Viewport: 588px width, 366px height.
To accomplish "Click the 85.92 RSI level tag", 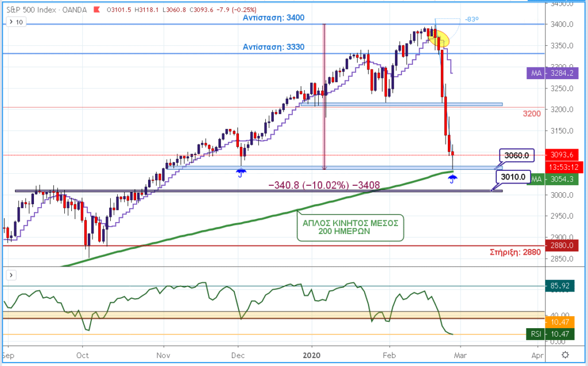I will [x=559, y=286].
